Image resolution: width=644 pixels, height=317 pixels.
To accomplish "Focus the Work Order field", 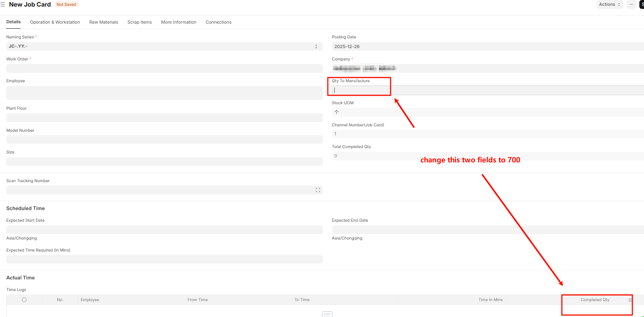I will pyautogui.click(x=164, y=69).
